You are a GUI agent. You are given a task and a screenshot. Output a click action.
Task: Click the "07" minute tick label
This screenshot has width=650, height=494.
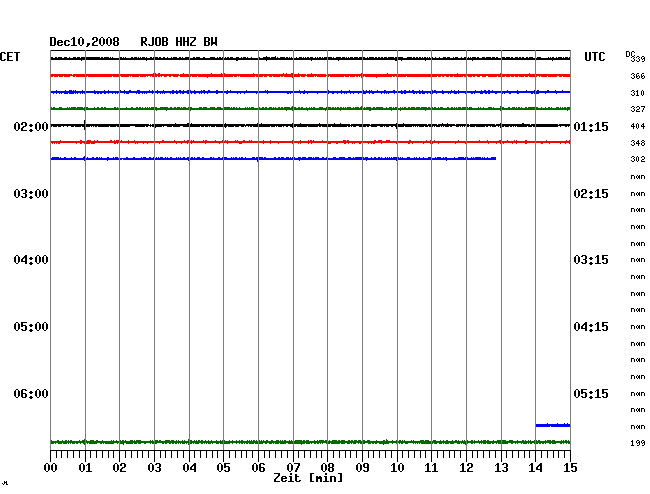pyautogui.click(x=293, y=468)
